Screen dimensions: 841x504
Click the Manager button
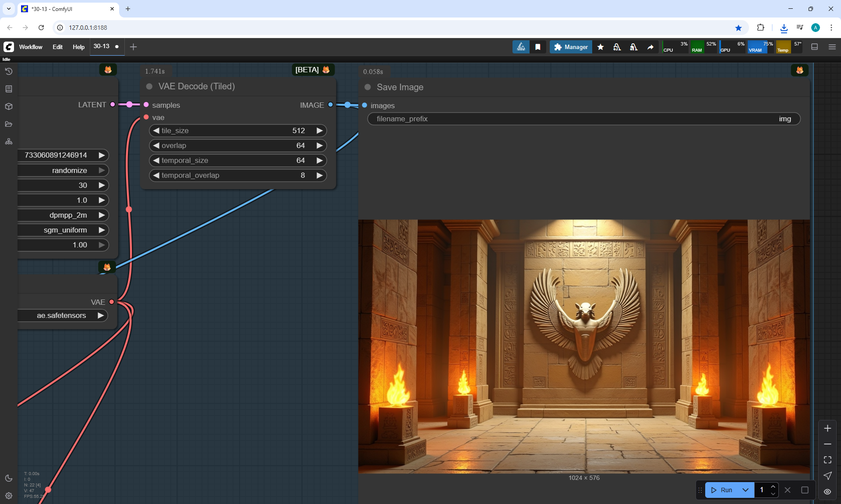pos(571,47)
